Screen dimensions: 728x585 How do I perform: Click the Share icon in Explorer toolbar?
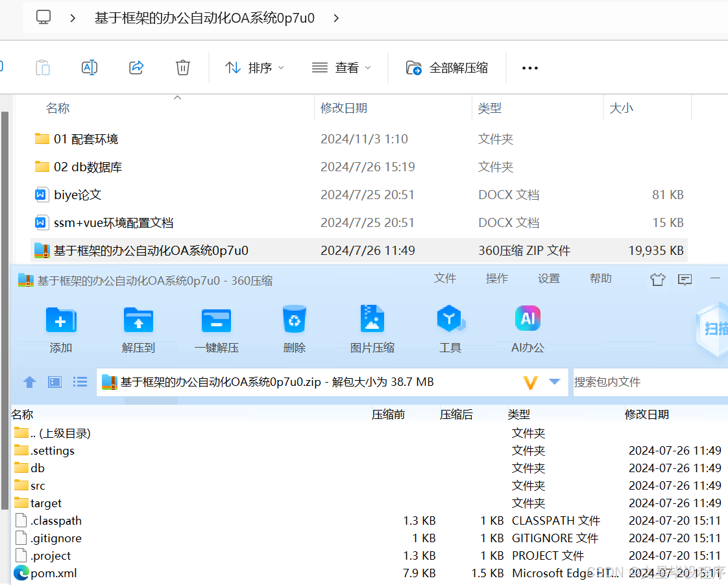(x=136, y=67)
